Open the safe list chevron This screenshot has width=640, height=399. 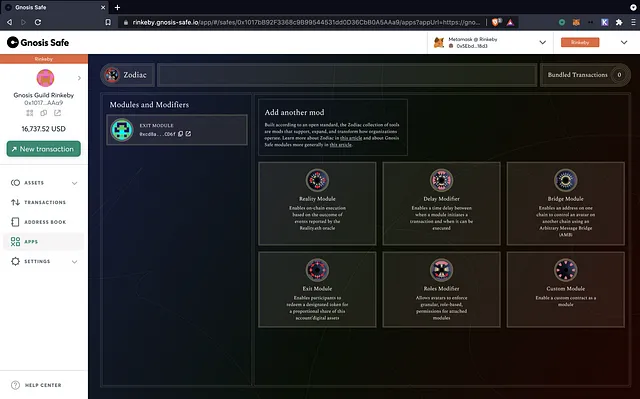point(79,78)
